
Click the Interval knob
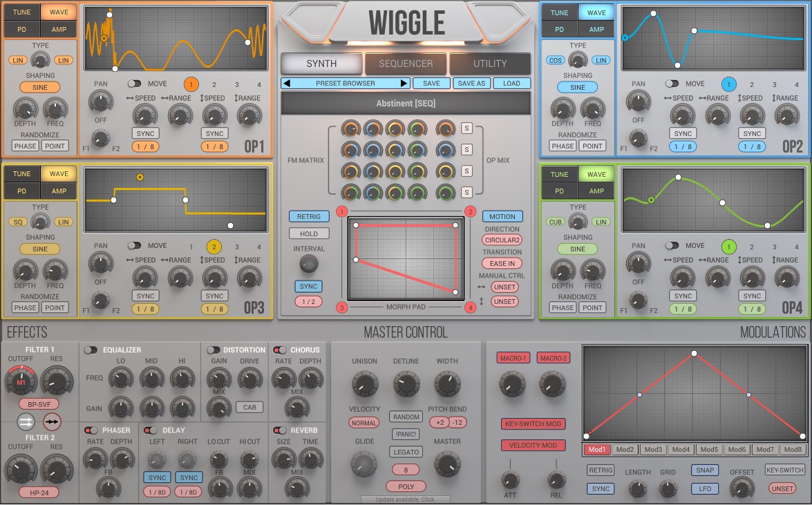(309, 264)
